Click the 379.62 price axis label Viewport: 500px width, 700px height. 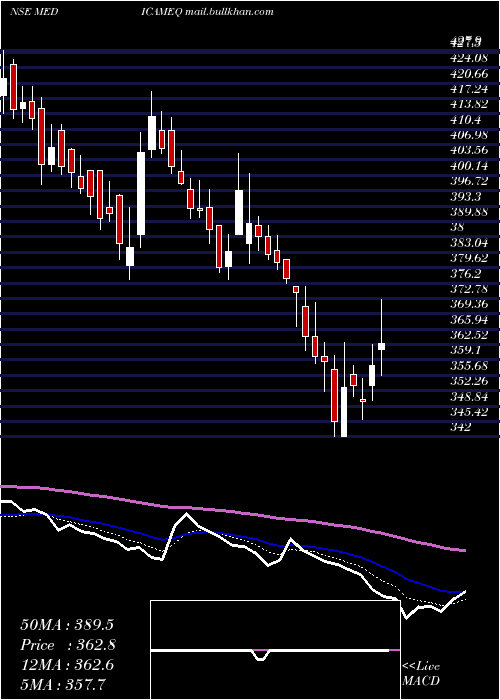pyautogui.click(x=469, y=258)
